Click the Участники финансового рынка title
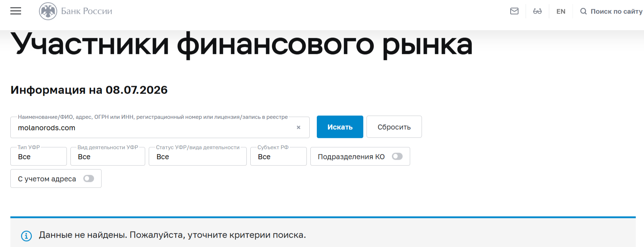This screenshot has width=644, height=247. [242, 45]
